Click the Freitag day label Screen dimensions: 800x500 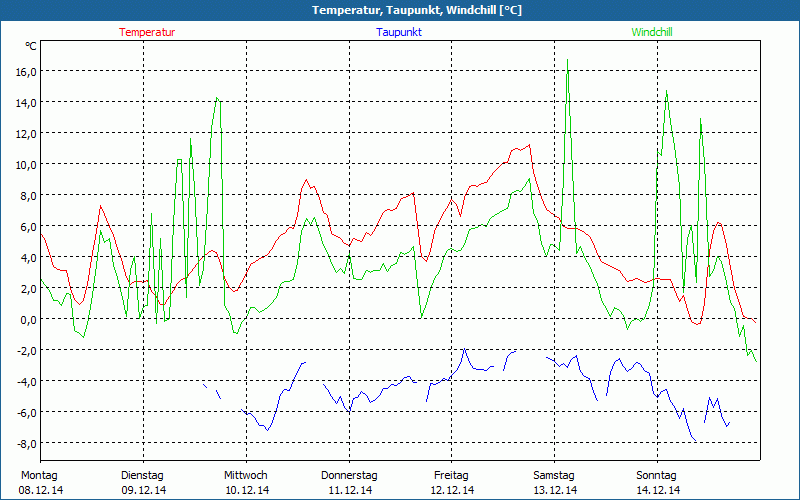[x=452, y=476]
